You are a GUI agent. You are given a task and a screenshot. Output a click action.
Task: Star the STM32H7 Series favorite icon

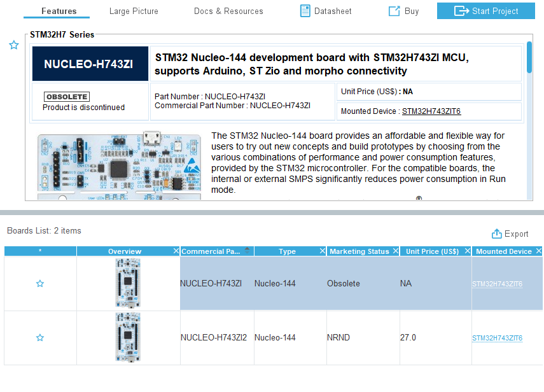pos(14,45)
